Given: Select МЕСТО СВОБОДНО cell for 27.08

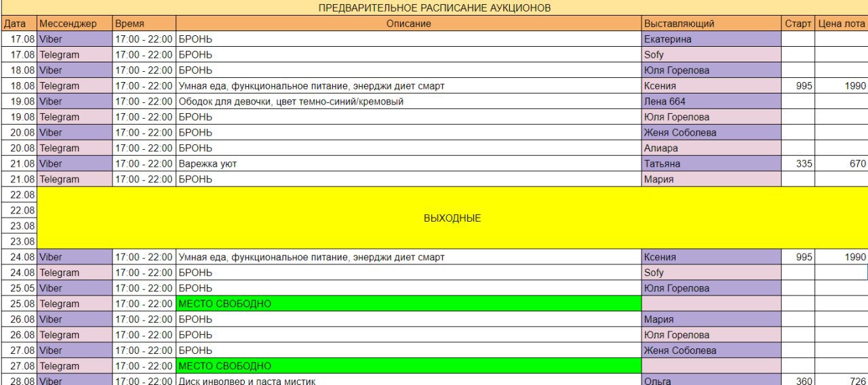Looking at the screenshot, I should (x=409, y=367).
